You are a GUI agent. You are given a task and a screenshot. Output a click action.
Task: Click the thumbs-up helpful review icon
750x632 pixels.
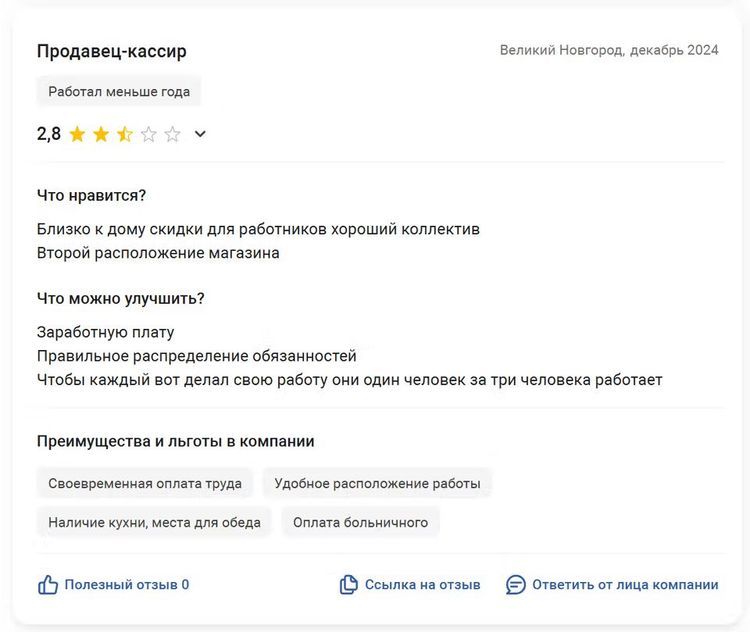click(x=47, y=585)
